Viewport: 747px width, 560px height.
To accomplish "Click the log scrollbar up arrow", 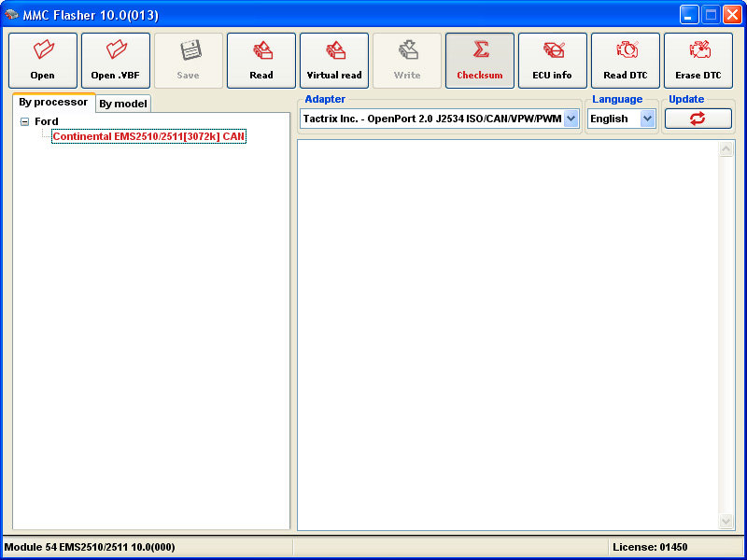I will pyautogui.click(x=726, y=149).
